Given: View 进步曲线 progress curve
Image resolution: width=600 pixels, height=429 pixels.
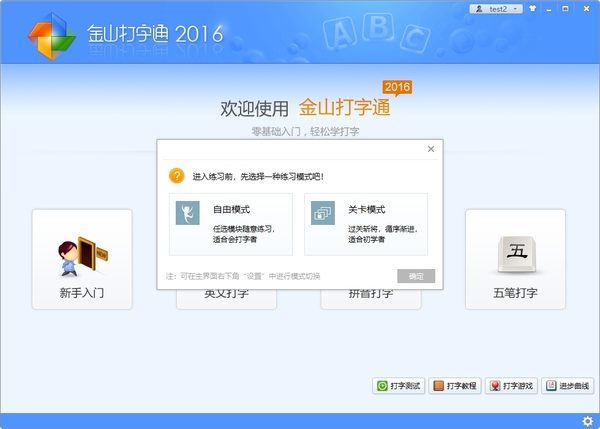Looking at the screenshot, I should click(x=567, y=386).
